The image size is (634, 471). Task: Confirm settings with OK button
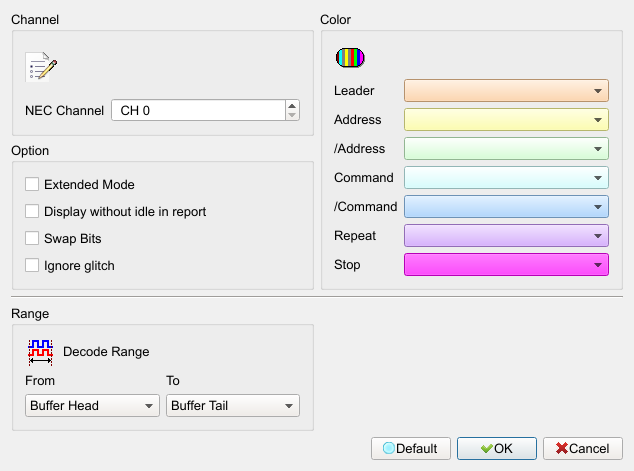pos(497,448)
